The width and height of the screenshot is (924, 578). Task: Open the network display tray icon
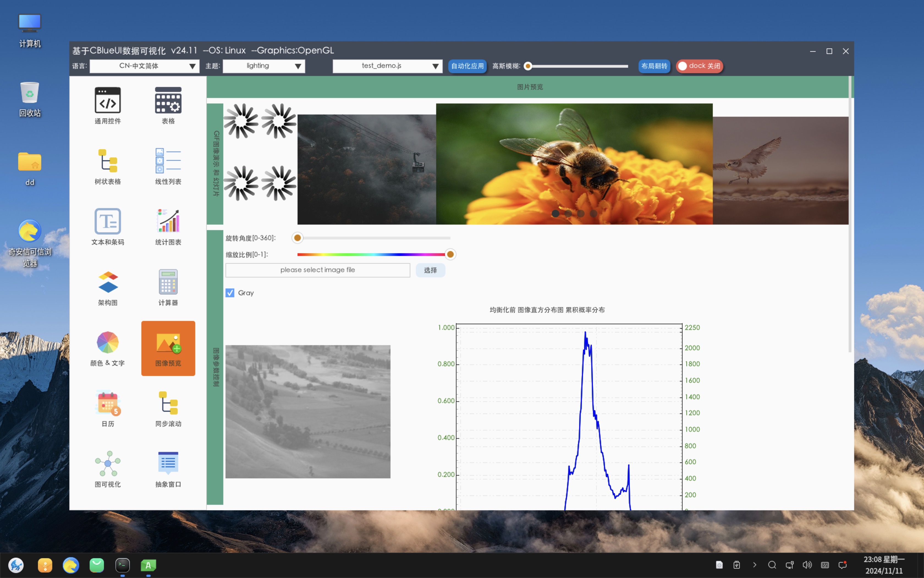(790, 565)
